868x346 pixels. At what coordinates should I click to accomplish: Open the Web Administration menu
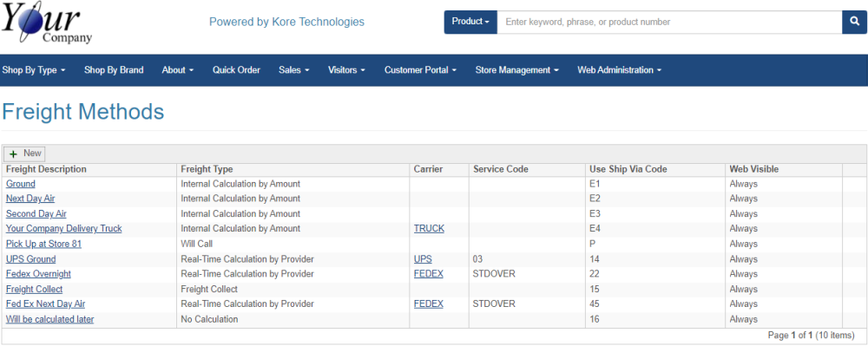click(x=620, y=70)
